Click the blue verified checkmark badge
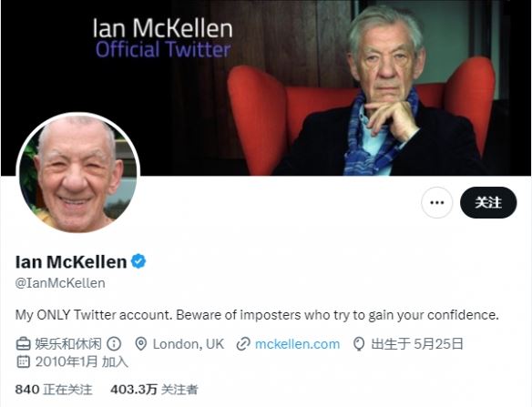The height and width of the screenshot is (407, 532). click(x=138, y=261)
